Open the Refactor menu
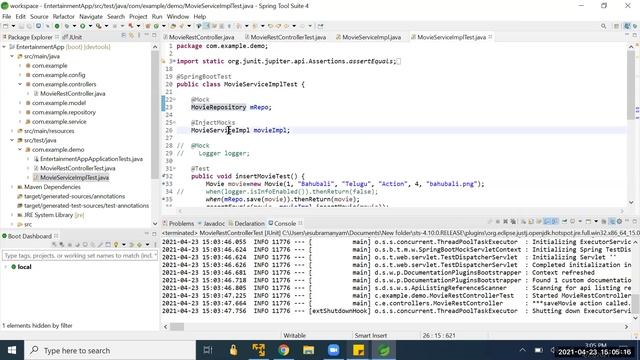The width and height of the screenshot is (640, 360). point(63,16)
